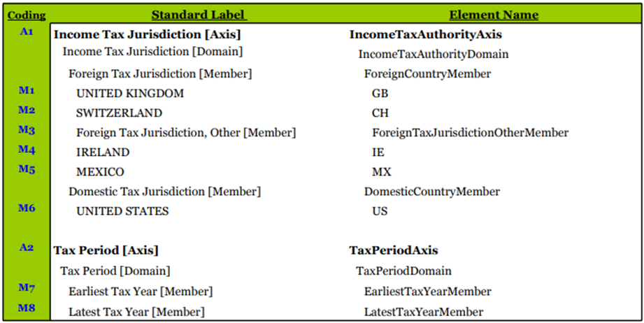The width and height of the screenshot is (644, 323).
Task: Click the Foreign Tax Jurisdiction [Member] label
Action: click(x=160, y=73)
